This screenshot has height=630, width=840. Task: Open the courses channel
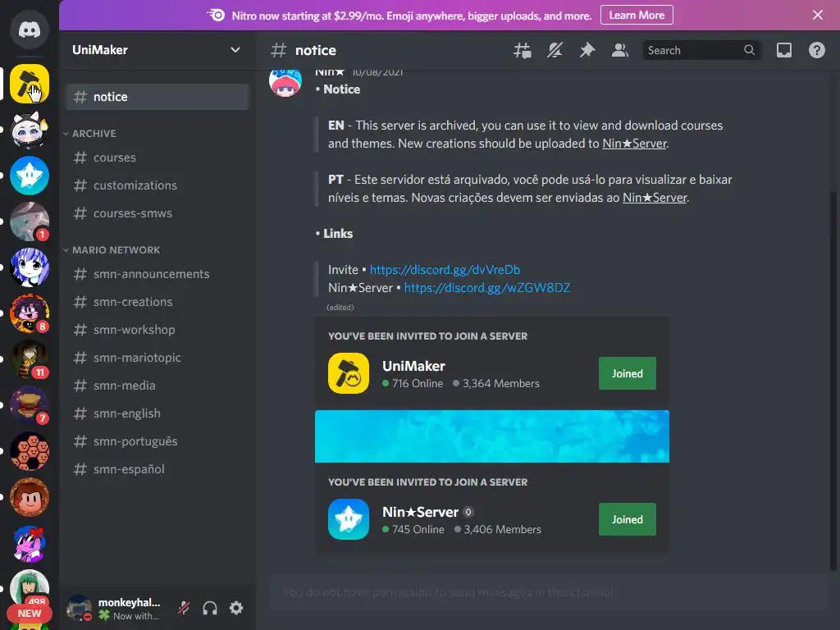pyautogui.click(x=157, y=157)
